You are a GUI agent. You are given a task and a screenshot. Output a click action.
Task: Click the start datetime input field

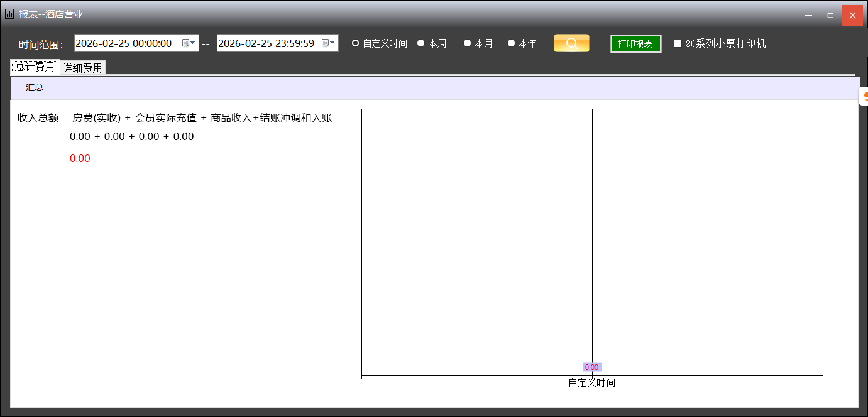[x=126, y=43]
